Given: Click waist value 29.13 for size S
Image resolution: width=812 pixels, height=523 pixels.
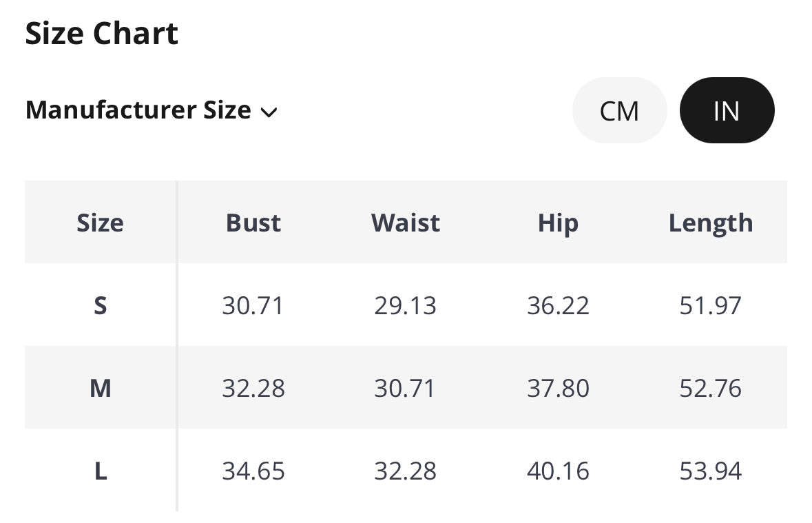Looking at the screenshot, I should 405,305.
